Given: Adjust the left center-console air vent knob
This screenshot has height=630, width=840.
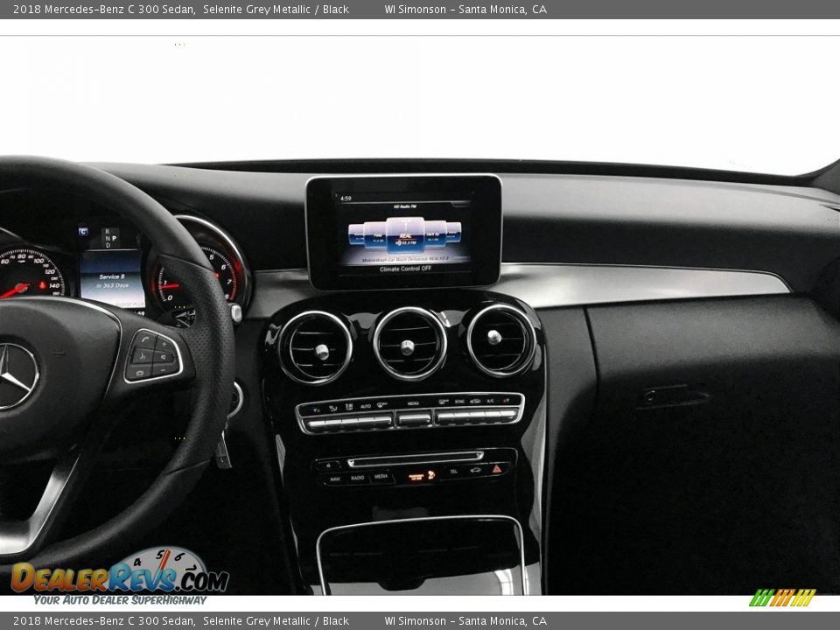Looking at the screenshot, I should coord(321,351).
